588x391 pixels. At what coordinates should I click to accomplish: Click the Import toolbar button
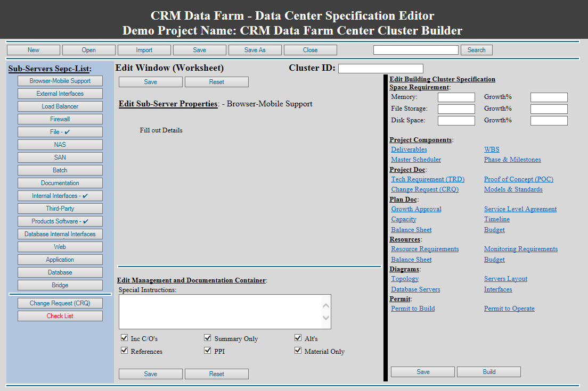click(x=144, y=49)
